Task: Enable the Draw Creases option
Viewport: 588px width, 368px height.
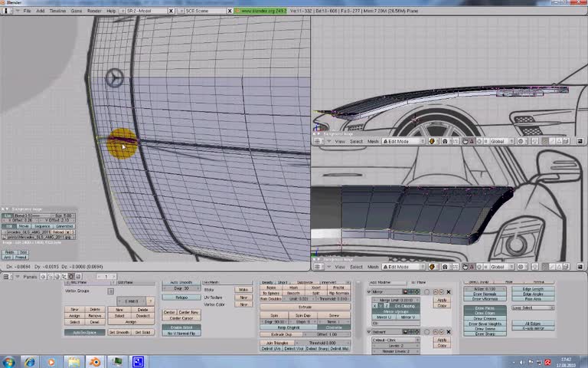Action: [485, 318]
